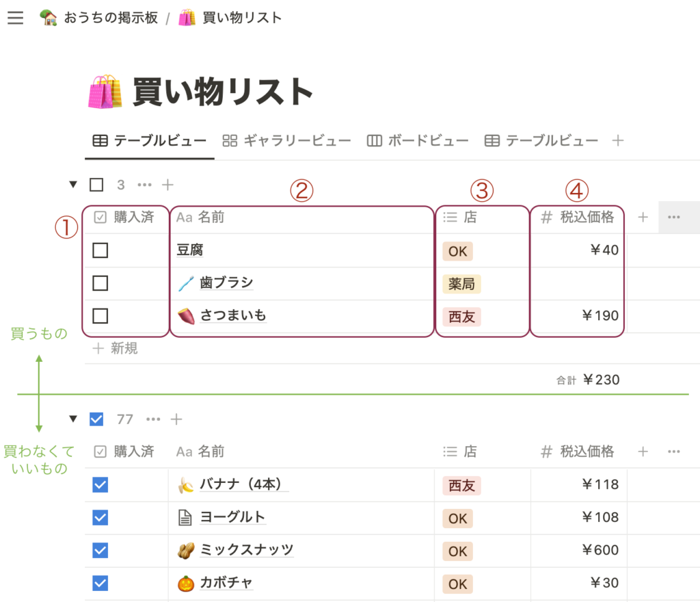Collapse the unchecked items group triangle

point(73,185)
